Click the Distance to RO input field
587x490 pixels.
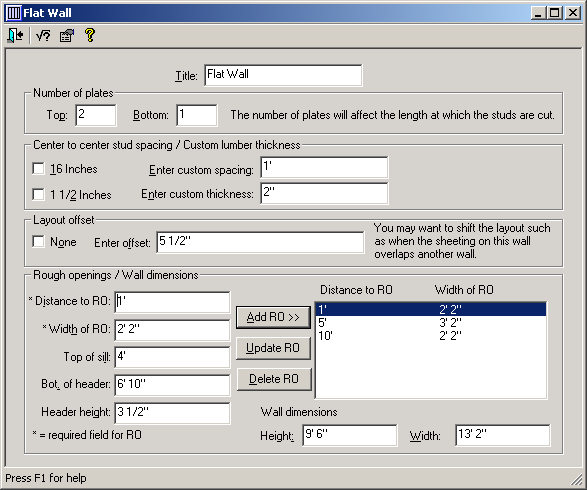[172, 302]
